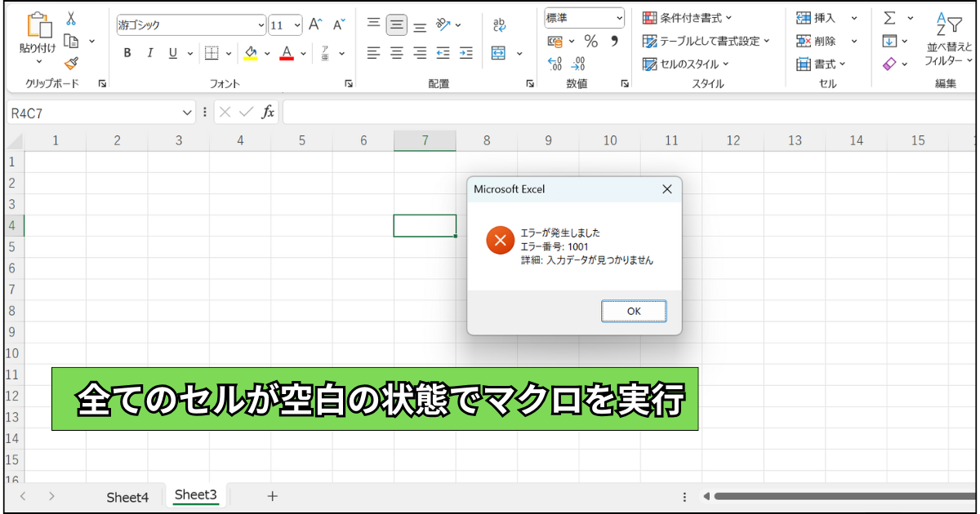The width and height of the screenshot is (980, 514).
Task: Apply Comma Style
Action: pos(614,41)
